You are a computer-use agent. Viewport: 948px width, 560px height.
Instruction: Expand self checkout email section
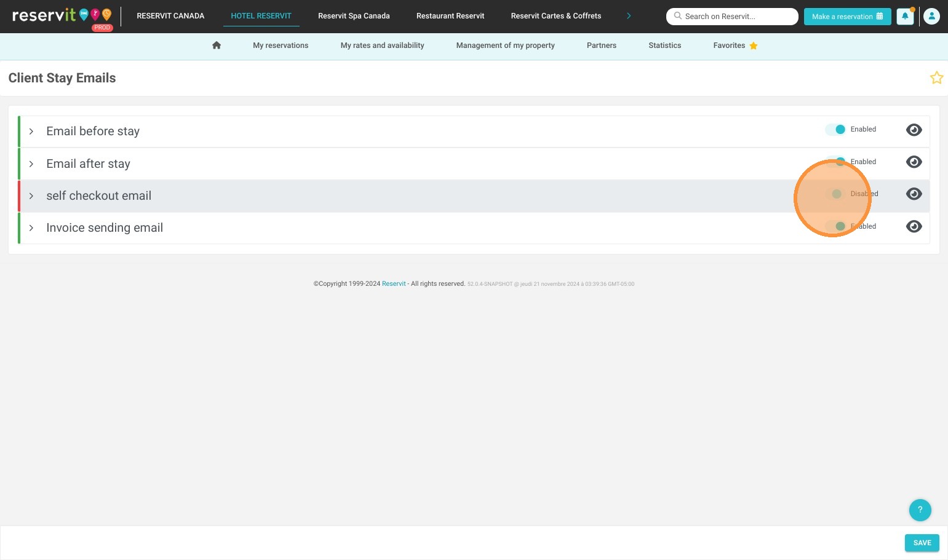tap(31, 196)
